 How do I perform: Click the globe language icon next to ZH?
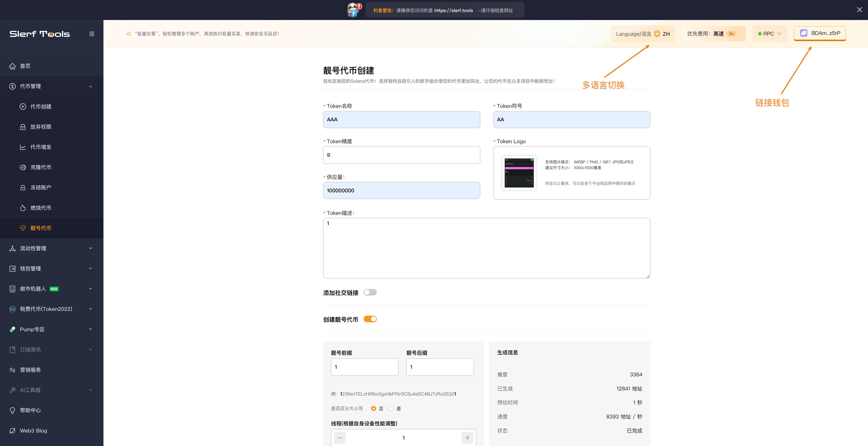click(x=657, y=34)
